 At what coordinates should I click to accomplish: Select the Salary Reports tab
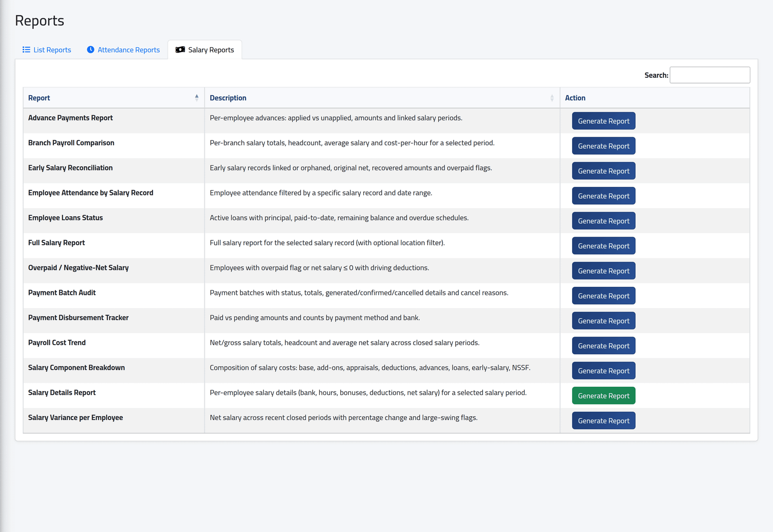(x=205, y=50)
